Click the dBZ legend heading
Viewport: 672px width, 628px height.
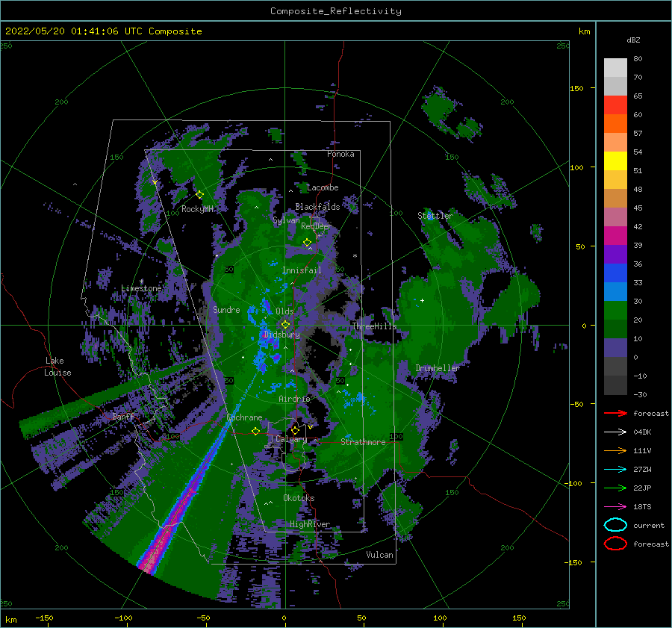tap(633, 40)
